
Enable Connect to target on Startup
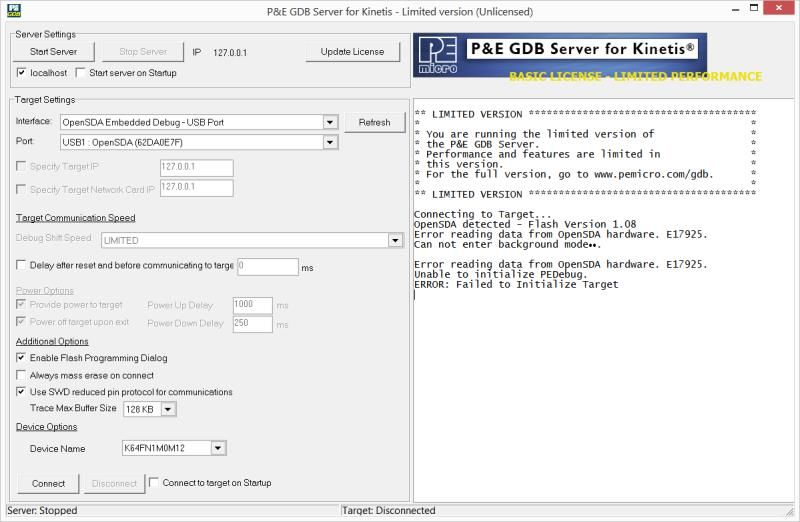pos(154,482)
